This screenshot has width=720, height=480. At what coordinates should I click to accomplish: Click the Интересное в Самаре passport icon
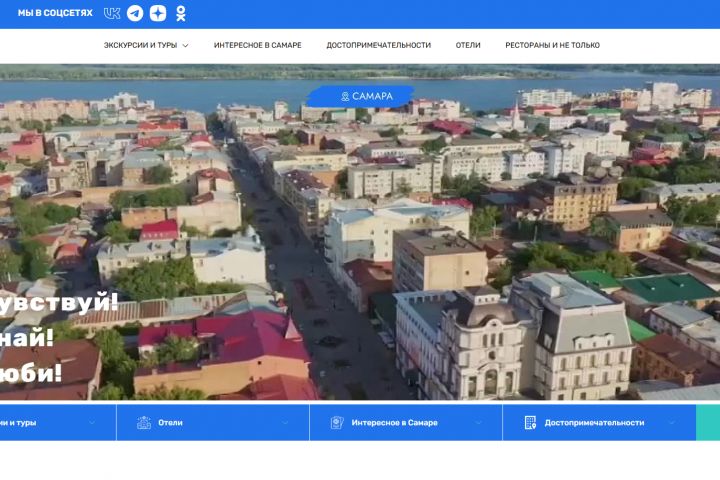337,423
